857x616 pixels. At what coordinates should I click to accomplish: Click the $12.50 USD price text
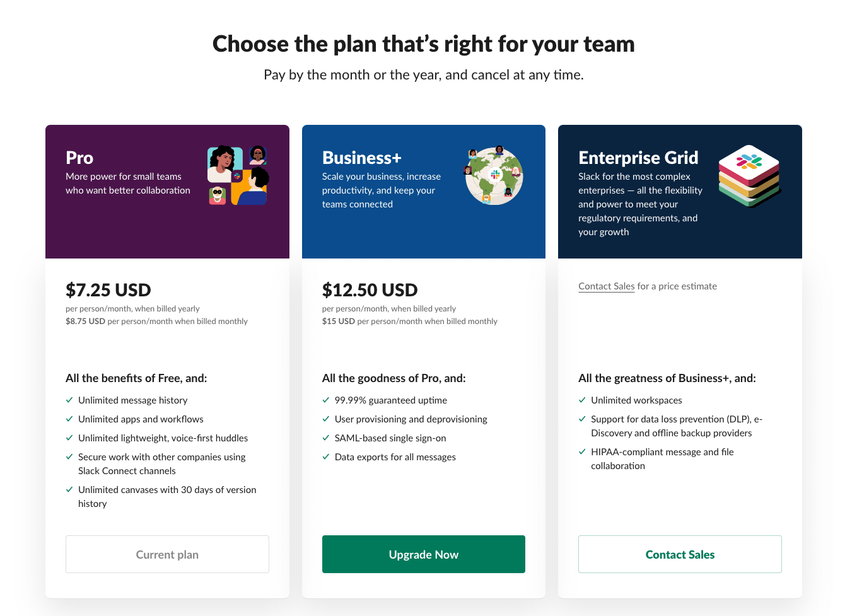pyautogui.click(x=370, y=290)
